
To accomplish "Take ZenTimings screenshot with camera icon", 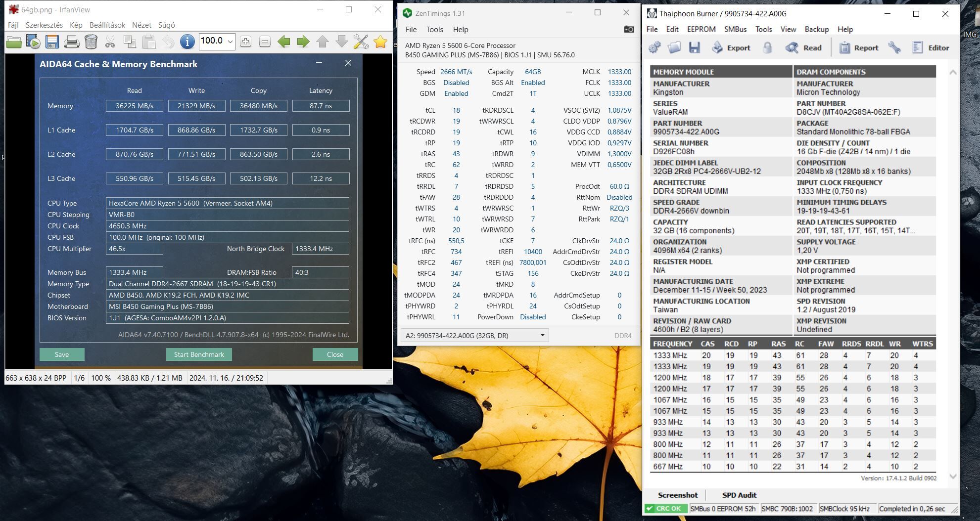I will 629,30.
